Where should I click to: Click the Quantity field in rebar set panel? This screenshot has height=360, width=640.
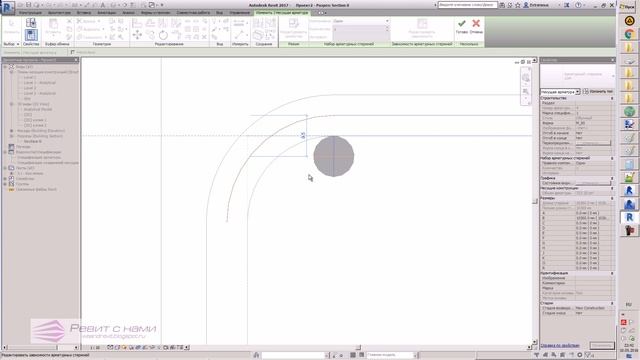pos(361,29)
